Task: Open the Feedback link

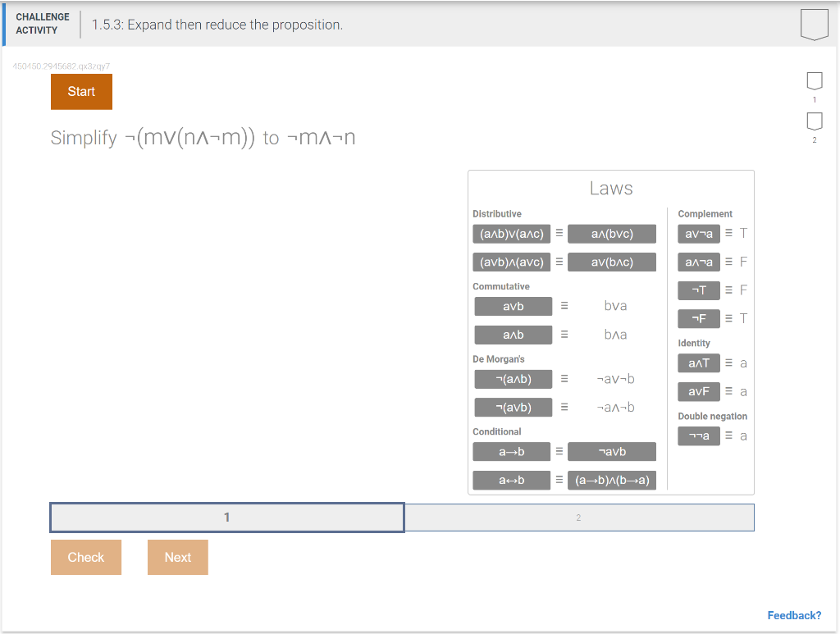Action: pyautogui.click(x=794, y=615)
